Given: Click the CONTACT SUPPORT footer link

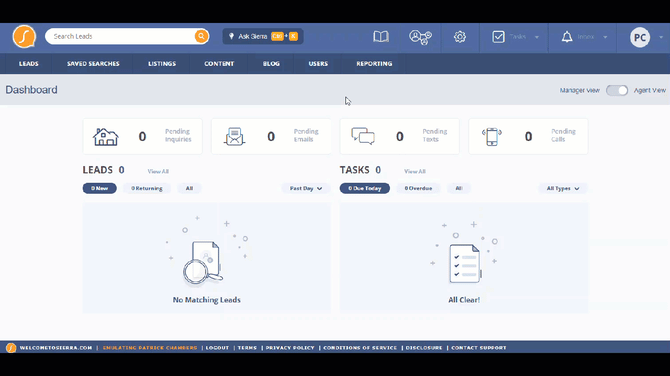Looking at the screenshot, I should tap(479, 348).
